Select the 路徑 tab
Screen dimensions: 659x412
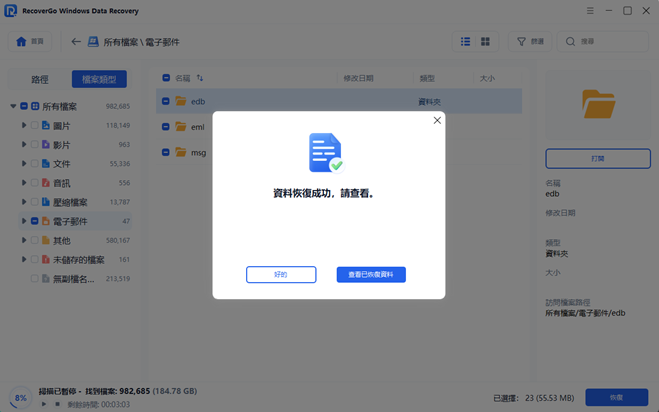tap(40, 79)
